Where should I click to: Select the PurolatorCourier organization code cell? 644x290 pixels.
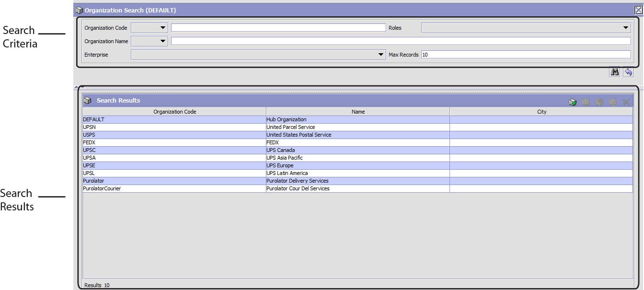[174, 188]
